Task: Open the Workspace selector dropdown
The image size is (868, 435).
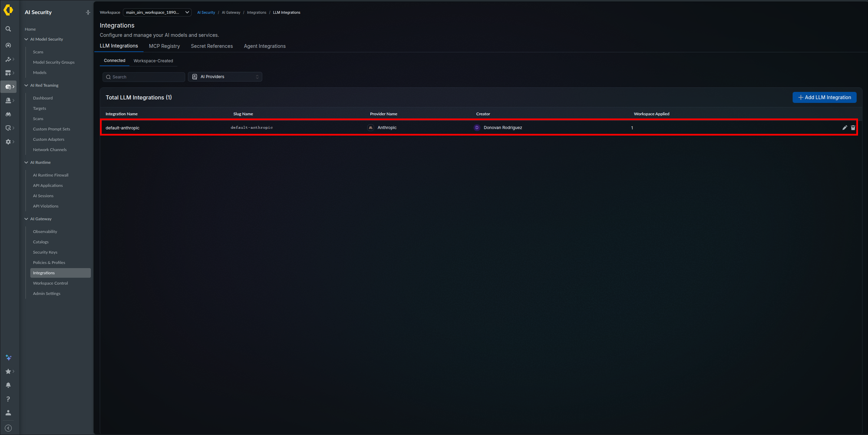Action: coord(157,13)
